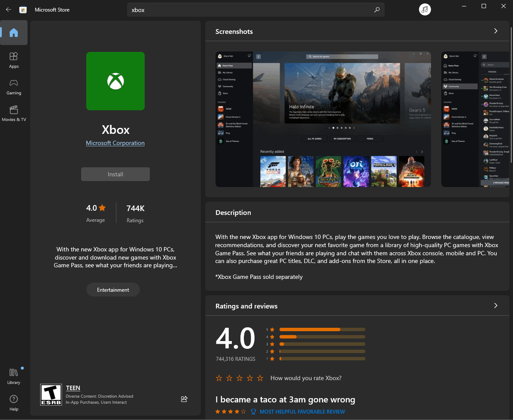Click the Microsoft Store logo icon

[x=23, y=10]
